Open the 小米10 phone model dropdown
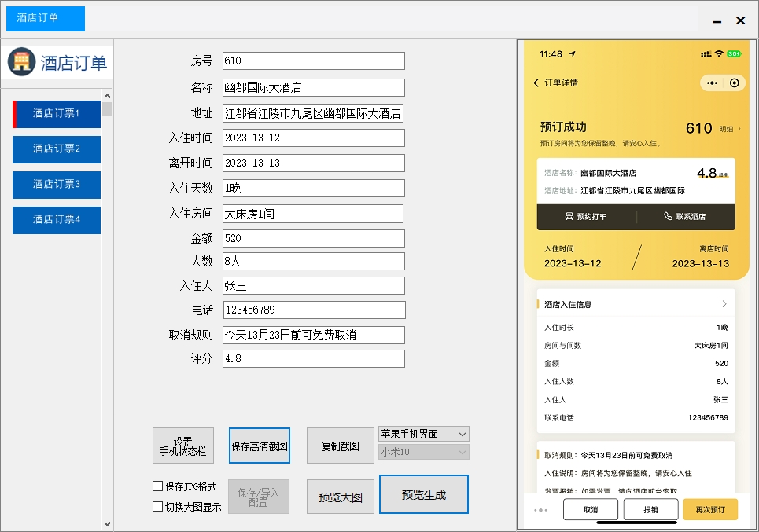The image size is (759, 532). (x=423, y=452)
